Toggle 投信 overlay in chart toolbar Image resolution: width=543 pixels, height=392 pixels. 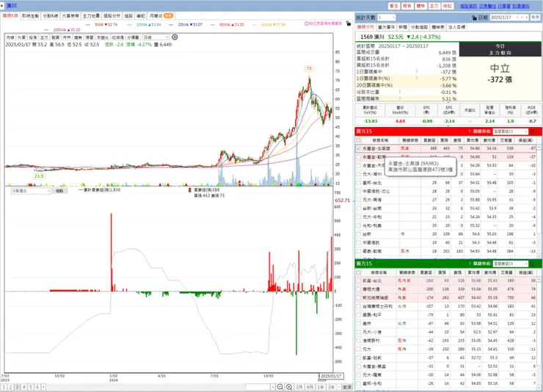(x=33, y=37)
